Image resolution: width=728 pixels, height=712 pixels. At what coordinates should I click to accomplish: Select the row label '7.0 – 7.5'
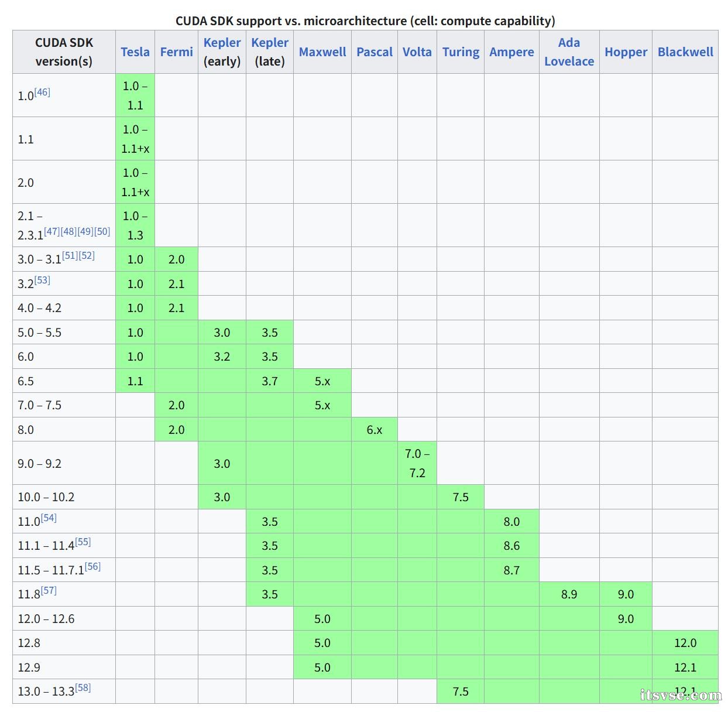coord(40,405)
